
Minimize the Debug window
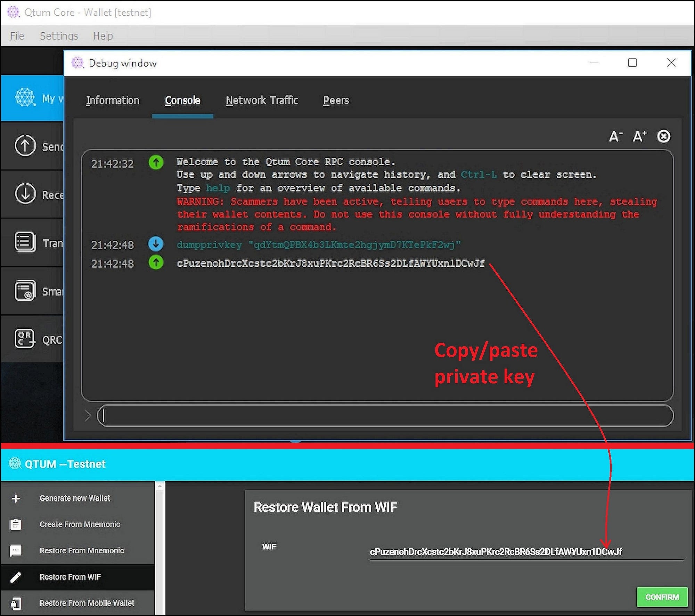[x=595, y=63]
